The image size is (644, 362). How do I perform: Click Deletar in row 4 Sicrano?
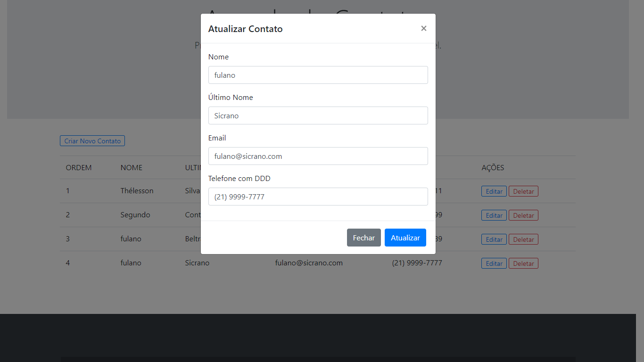point(523,263)
